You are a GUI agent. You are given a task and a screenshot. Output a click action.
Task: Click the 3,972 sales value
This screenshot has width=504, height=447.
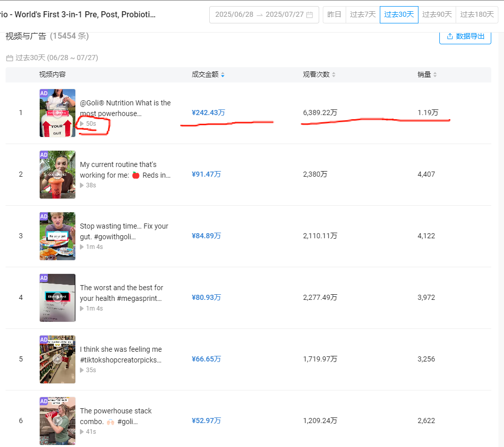pyautogui.click(x=426, y=297)
